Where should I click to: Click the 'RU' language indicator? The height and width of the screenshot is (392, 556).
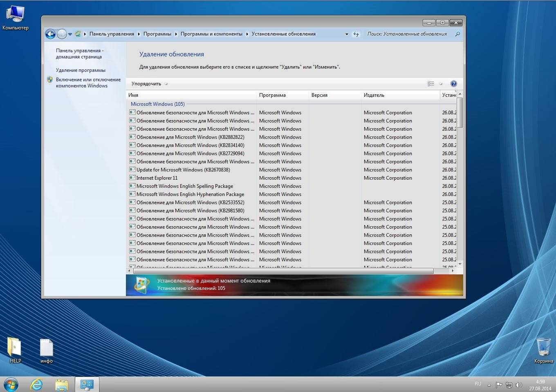click(478, 384)
